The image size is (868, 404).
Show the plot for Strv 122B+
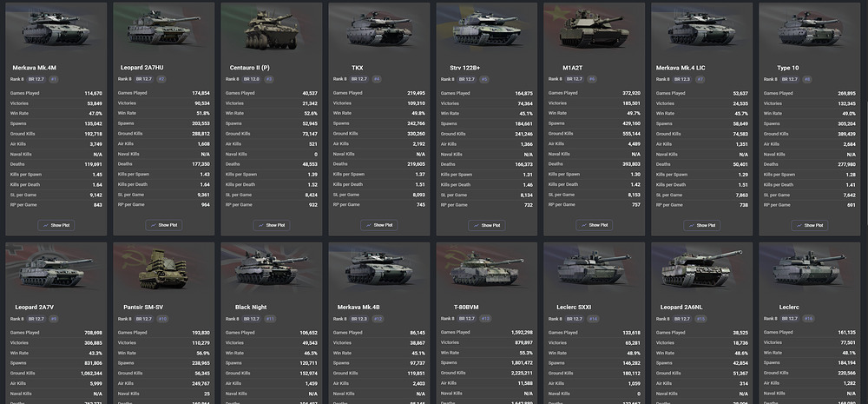(x=487, y=225)
